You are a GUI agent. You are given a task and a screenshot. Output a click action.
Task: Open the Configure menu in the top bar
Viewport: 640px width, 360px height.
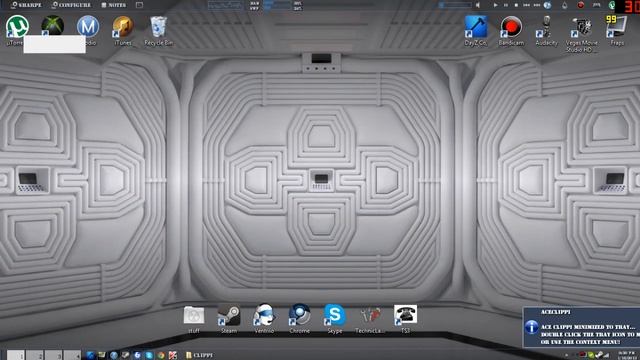click(x=71, y=5)
